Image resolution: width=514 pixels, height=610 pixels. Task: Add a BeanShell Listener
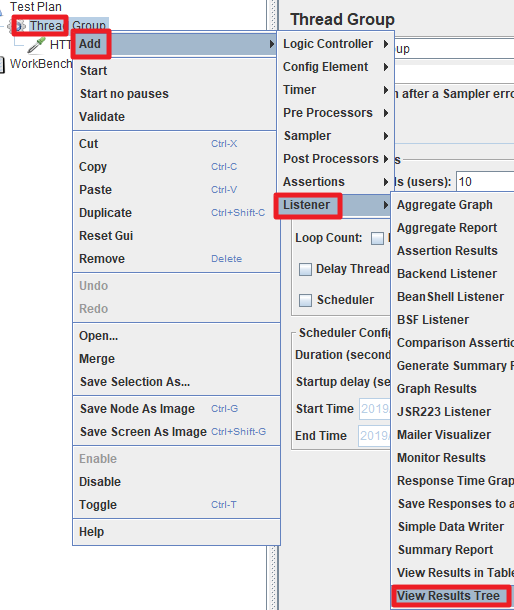(453, 296)
